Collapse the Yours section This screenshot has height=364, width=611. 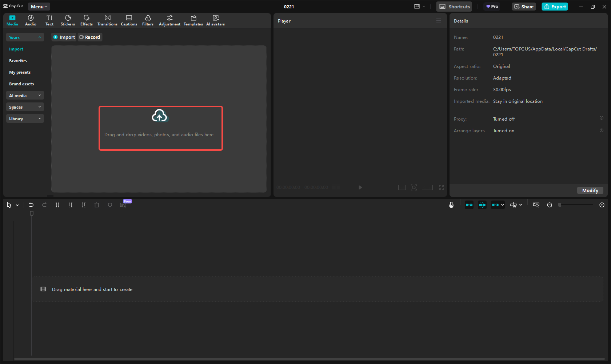point(25,37)
